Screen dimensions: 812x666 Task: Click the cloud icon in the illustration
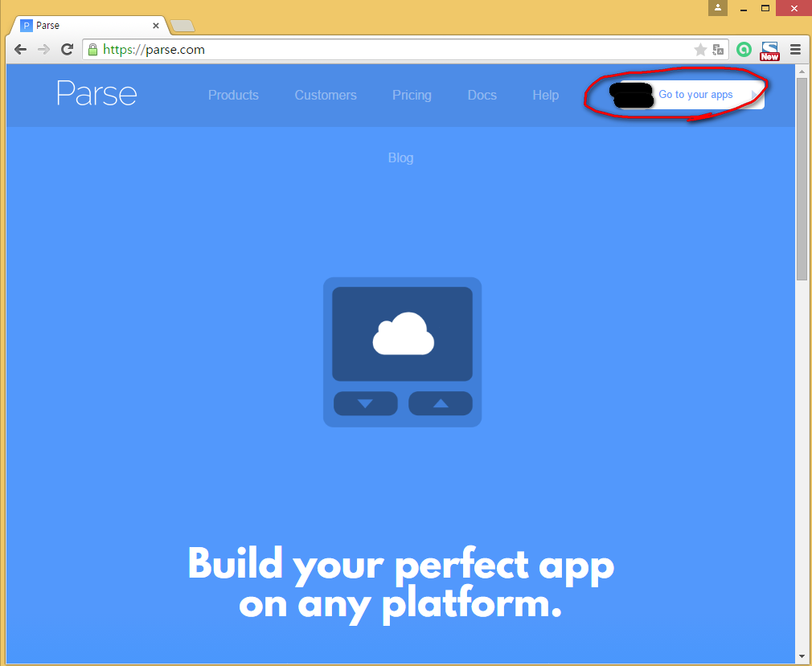(x=403, y=333)
